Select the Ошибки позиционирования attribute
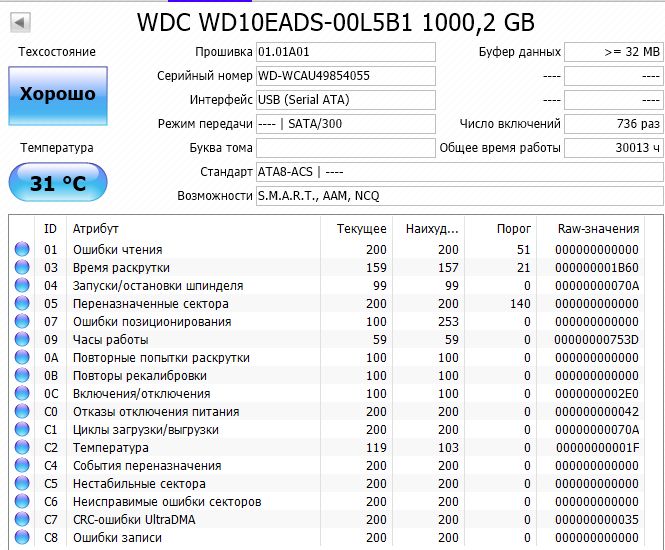665x550 pixels. pos(327,321)
